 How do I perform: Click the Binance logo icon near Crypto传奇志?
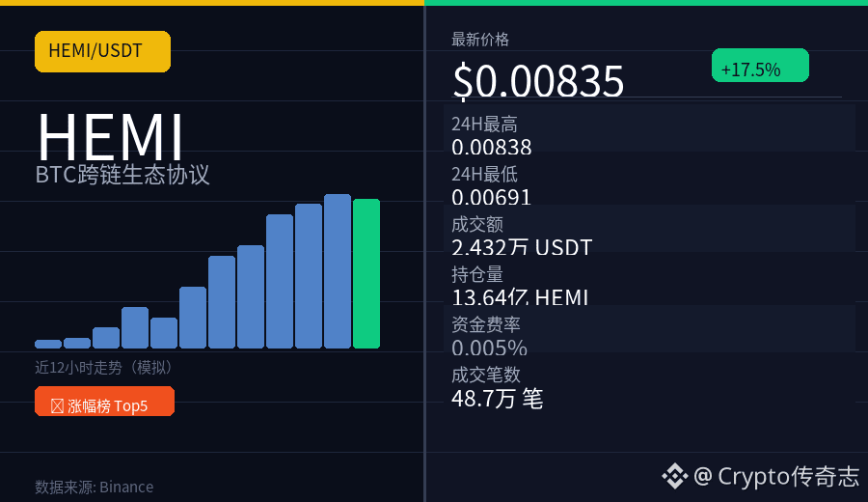coord(675,476)
